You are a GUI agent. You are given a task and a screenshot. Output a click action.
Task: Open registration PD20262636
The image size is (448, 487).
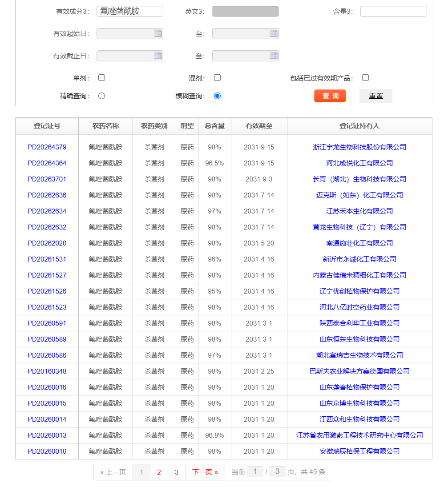pyautogui.click(x=47, y=195)
